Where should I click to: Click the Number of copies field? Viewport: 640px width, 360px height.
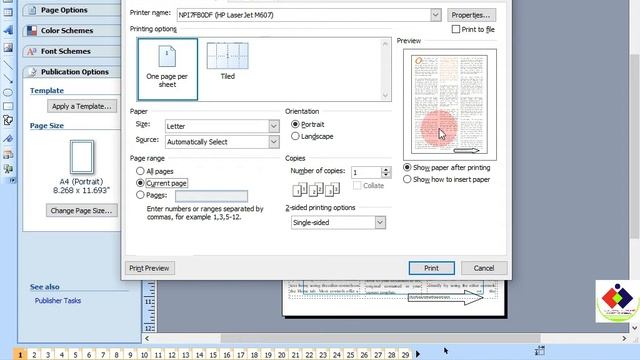click(x=367, y=172)
